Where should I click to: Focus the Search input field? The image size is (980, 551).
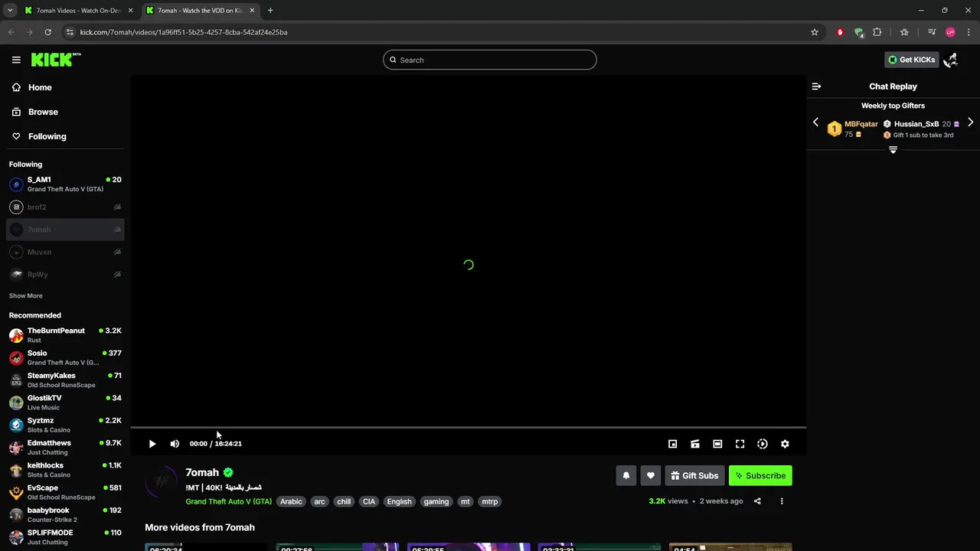pos(490,60)
